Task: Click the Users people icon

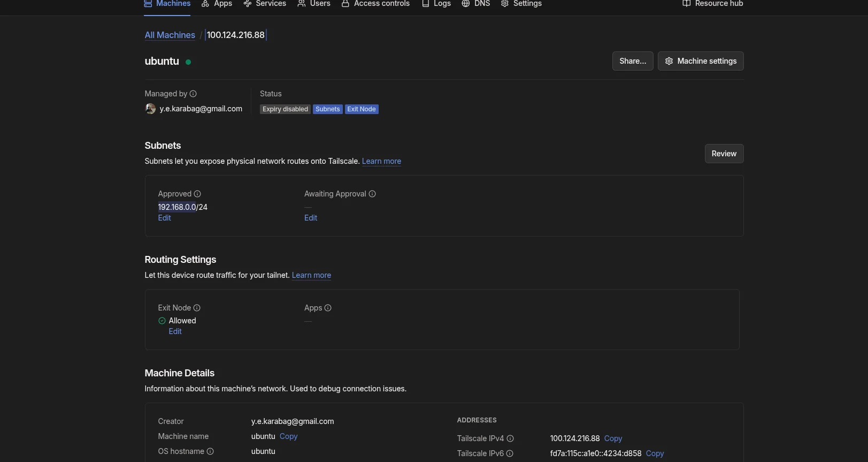Action: pos(302,4)
